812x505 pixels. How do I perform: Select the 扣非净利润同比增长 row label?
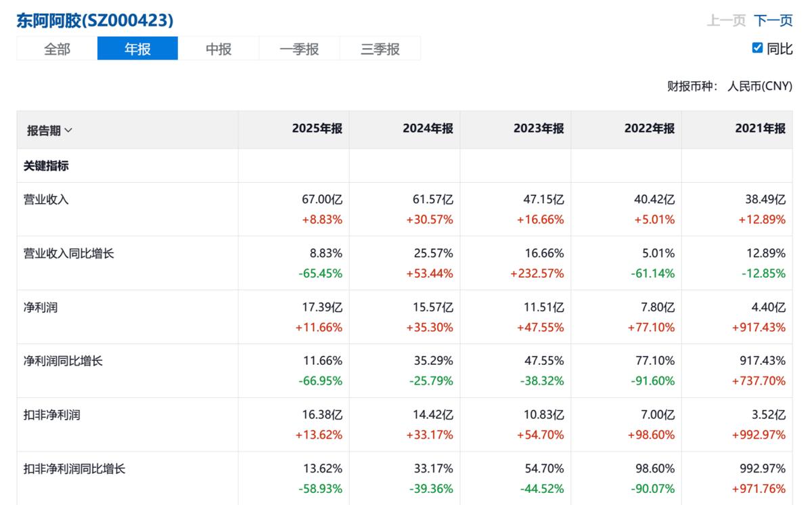point(74,468)
